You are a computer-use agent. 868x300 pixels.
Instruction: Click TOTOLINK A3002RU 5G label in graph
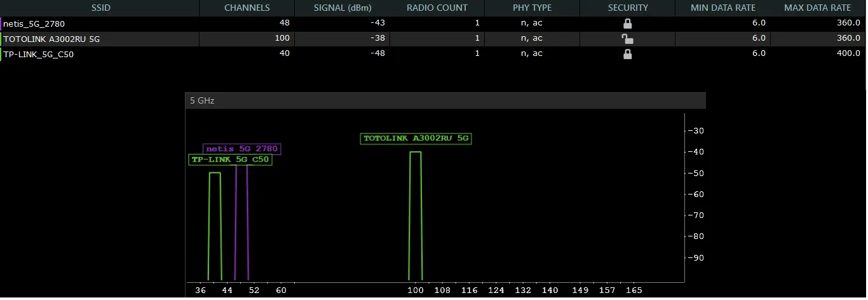coord(416,138)
